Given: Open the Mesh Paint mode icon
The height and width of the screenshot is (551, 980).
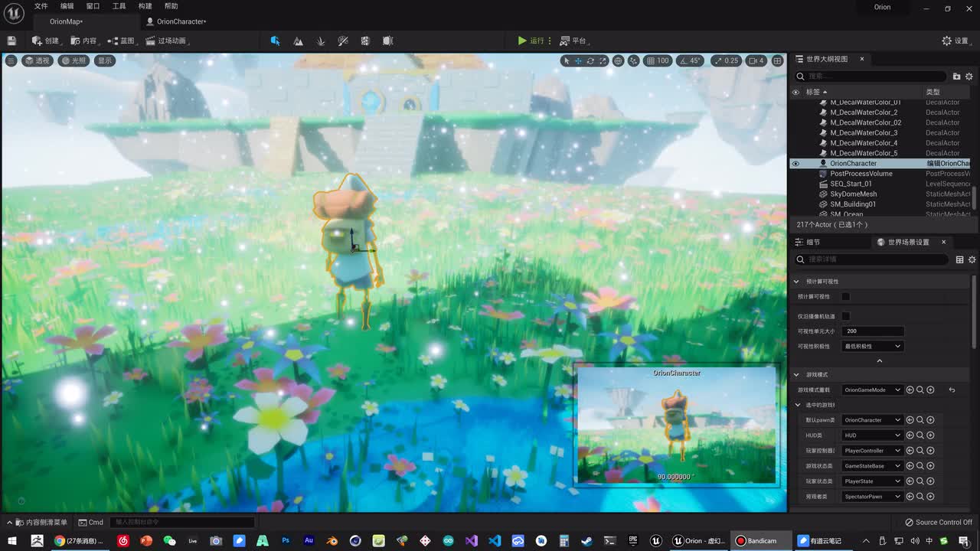Looking at the screenshot, I should click(x=343, y=41).
